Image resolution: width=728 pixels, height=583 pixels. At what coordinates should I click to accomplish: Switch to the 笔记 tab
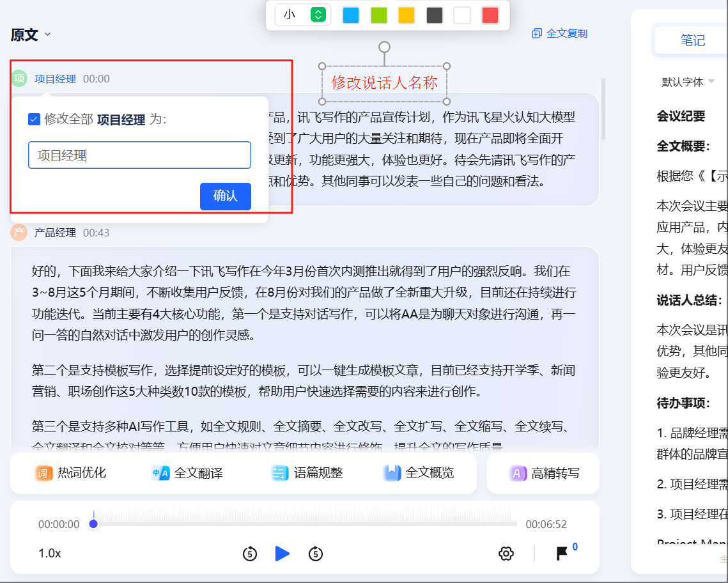(692, 41)
